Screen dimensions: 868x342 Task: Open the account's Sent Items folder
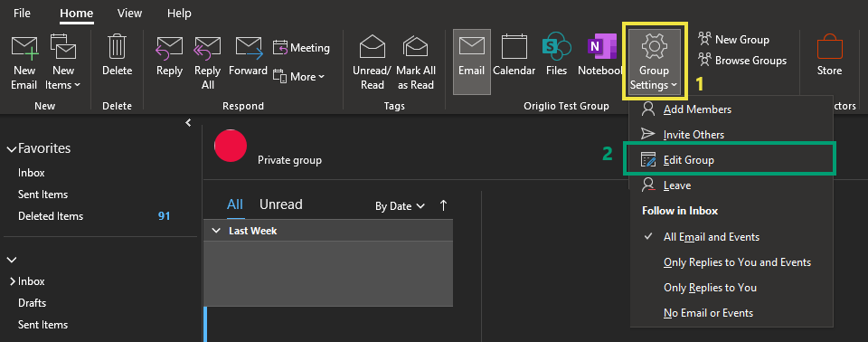click(x=42, y=325)
